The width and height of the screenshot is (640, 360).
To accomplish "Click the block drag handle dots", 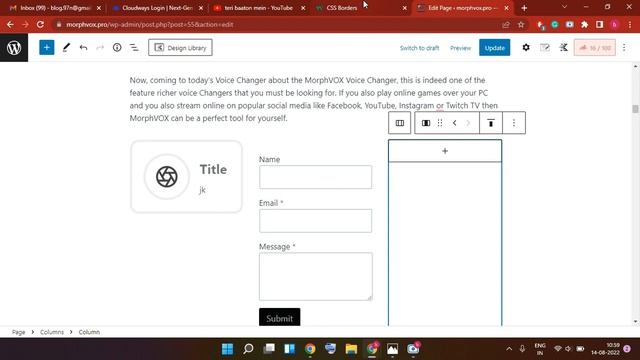I will pos(440,123).
